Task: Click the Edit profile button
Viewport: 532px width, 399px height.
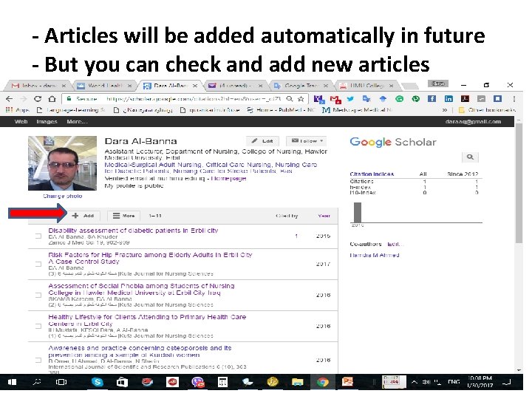Action: (x=262, y=141)
